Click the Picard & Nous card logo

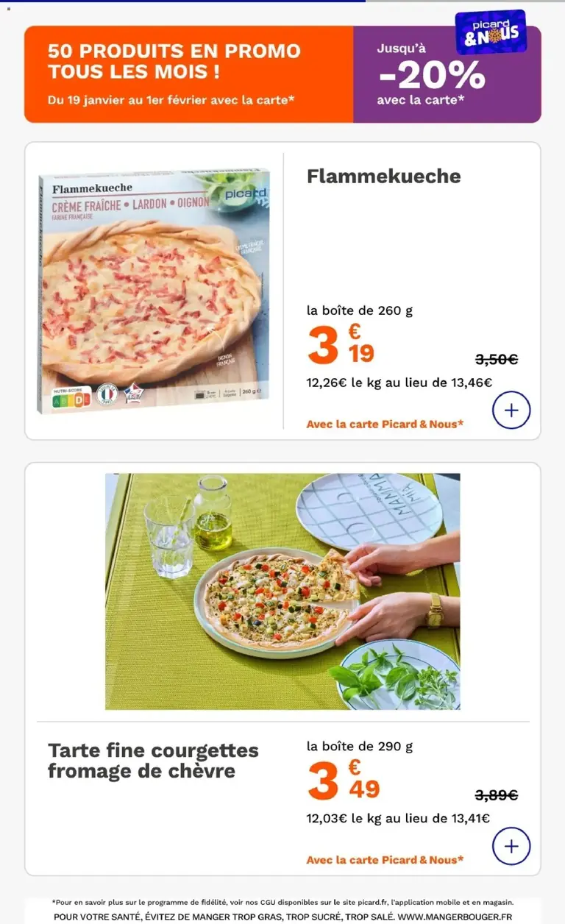[x=491, y=32]
